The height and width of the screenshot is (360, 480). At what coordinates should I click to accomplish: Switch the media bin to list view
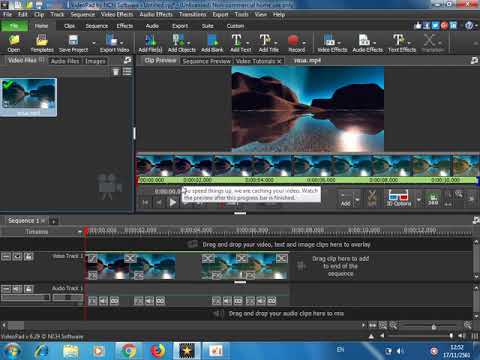[x=127, y=72]
